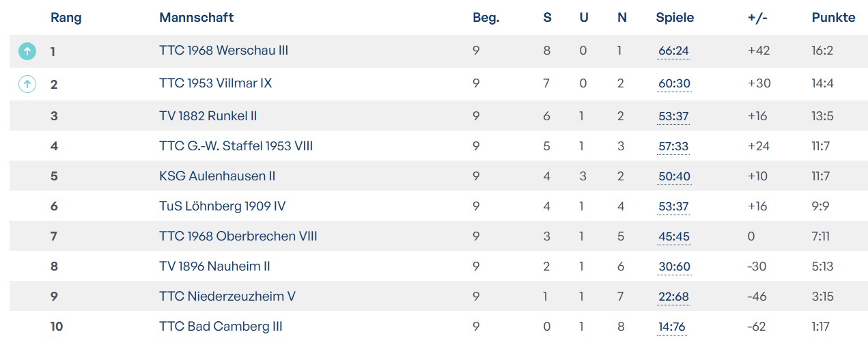Open the 60:30 games result link

(x=673, y=84)
